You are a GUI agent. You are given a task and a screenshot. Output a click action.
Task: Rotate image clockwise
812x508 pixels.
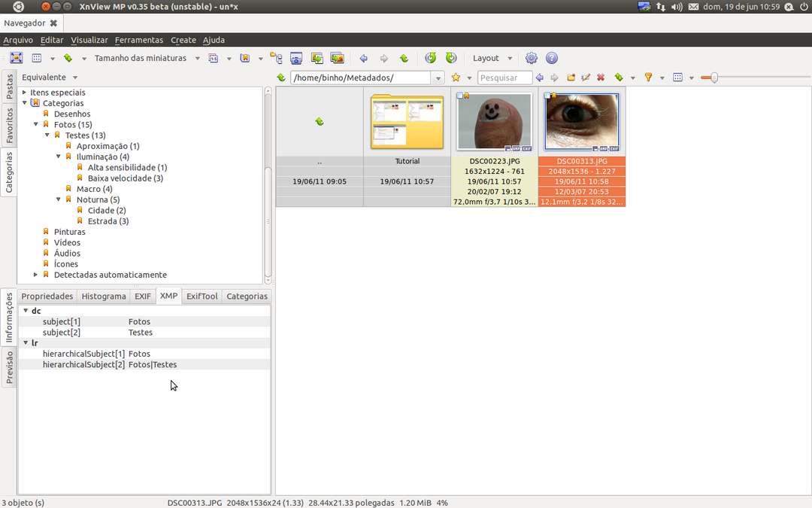coord(452,58)
